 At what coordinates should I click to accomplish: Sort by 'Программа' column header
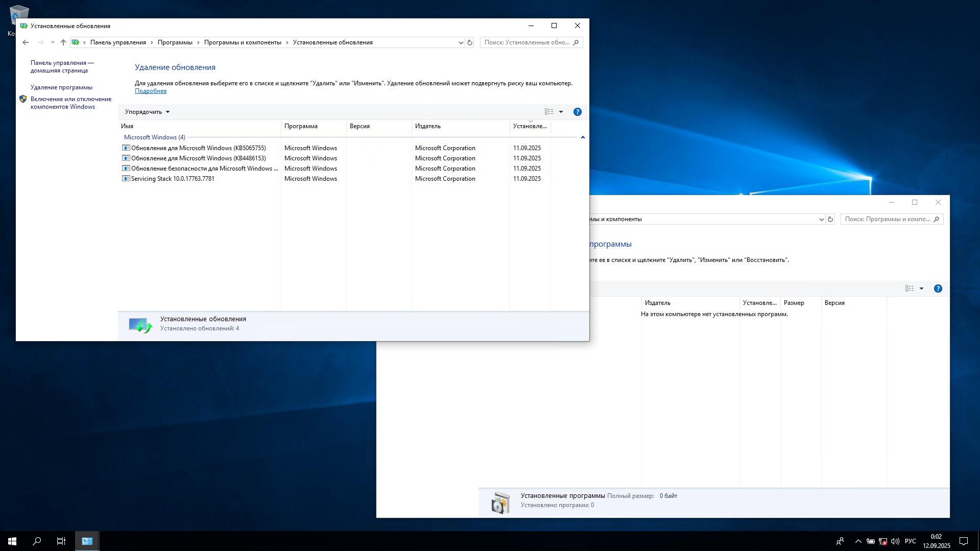tap(314, 126)
